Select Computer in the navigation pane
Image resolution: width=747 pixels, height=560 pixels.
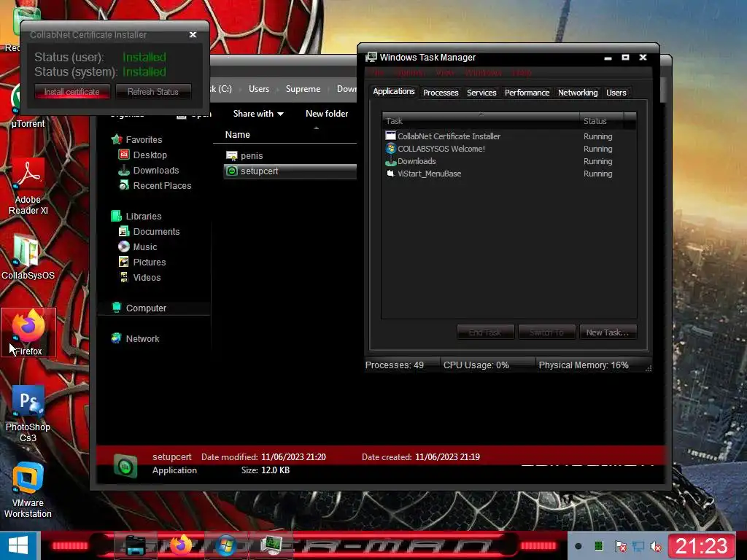139,308
